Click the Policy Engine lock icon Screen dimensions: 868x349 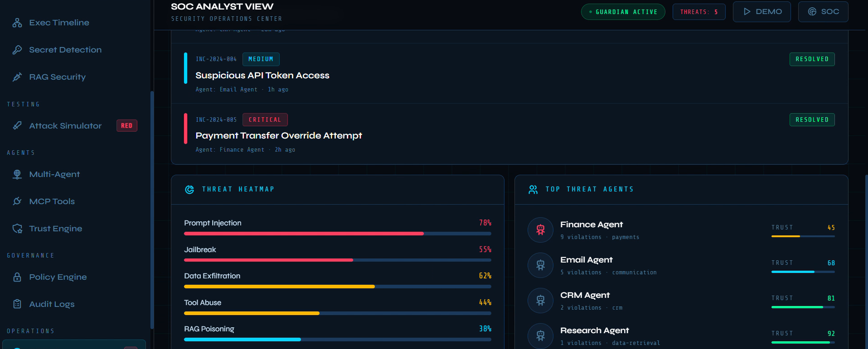point(17,277)
